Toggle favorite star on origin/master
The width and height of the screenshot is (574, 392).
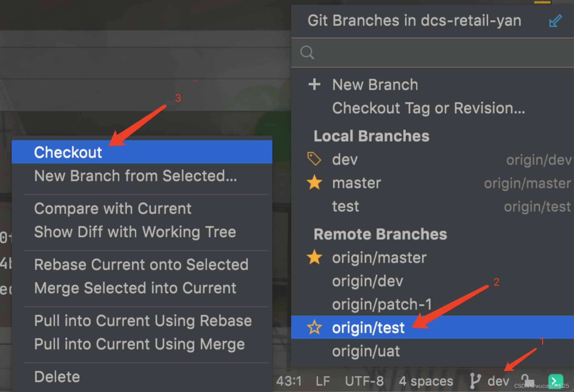click(314, 257)
